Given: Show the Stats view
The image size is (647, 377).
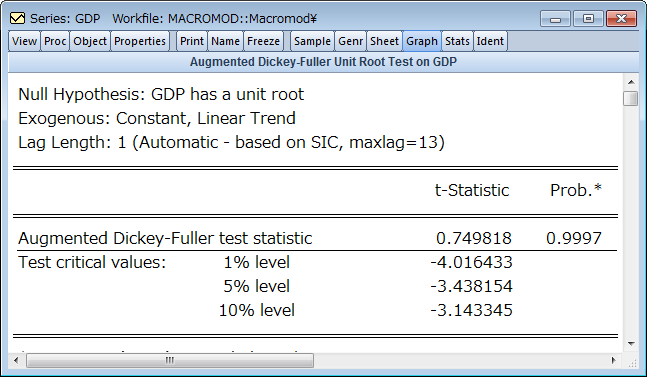Looking at the screenshot, I should click(457, 41).
